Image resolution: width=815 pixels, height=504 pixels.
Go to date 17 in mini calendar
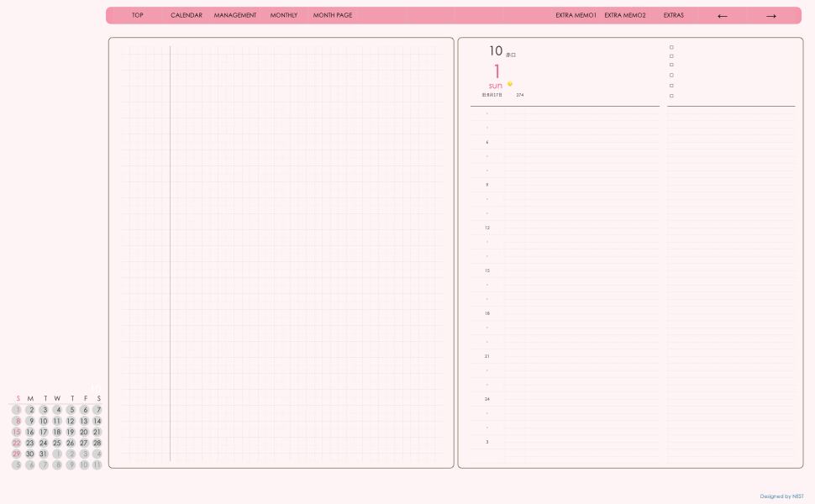point(44,432)
